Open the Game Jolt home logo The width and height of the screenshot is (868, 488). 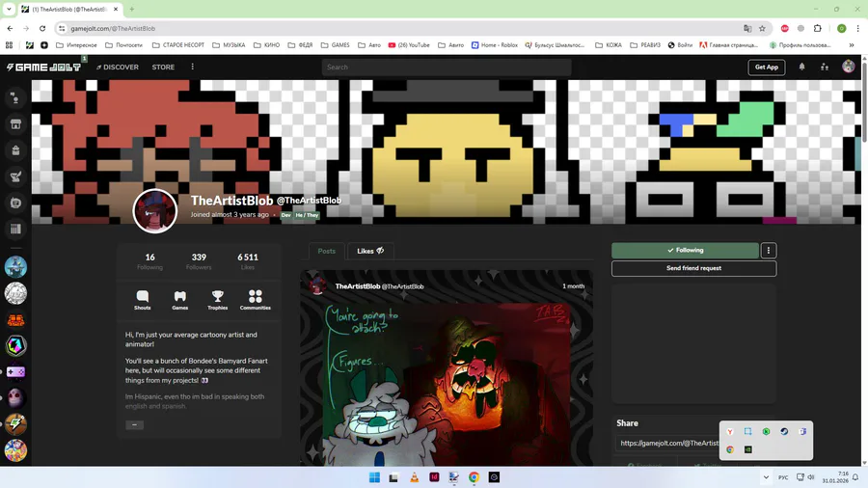(x=43, y=67)
